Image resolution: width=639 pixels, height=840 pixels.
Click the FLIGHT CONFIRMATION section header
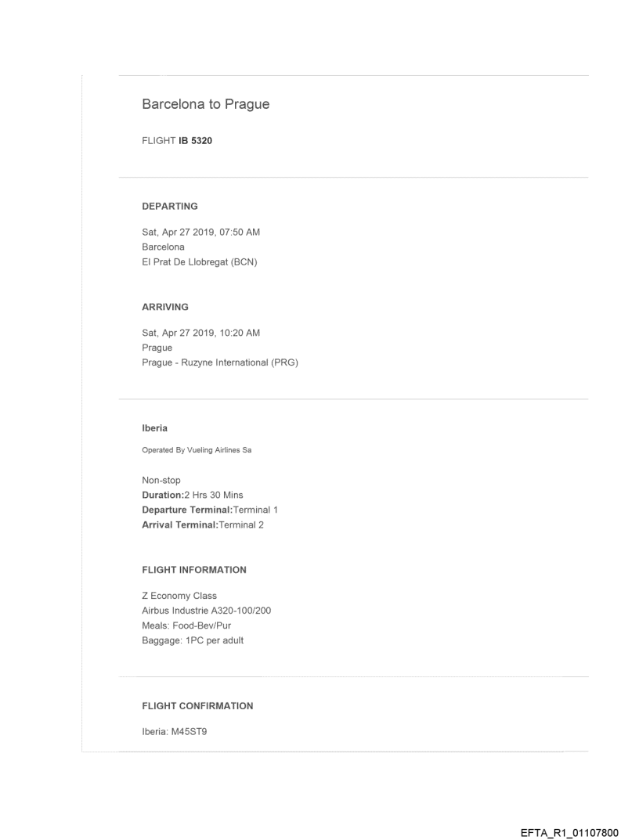point(197,706)
